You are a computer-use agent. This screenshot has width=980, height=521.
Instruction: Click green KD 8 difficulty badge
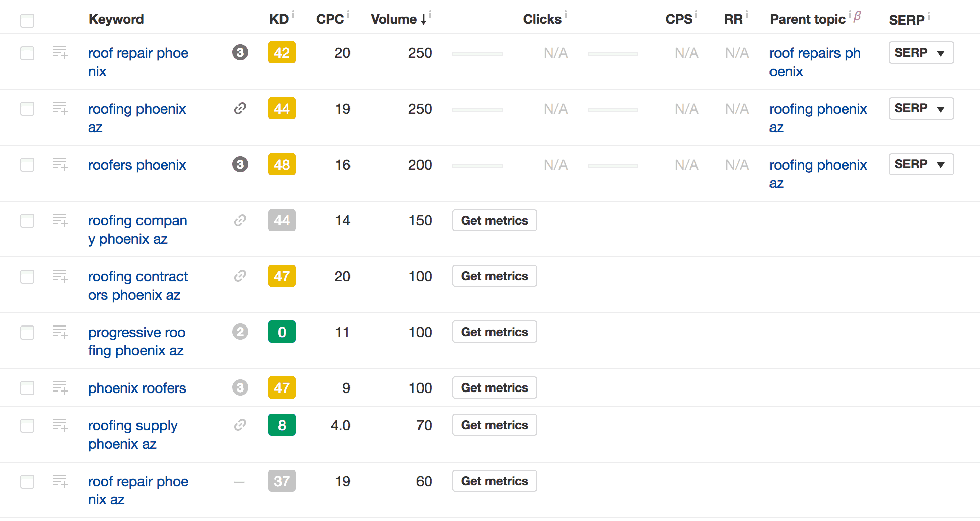pyautogui.click(x=282, y=425)
